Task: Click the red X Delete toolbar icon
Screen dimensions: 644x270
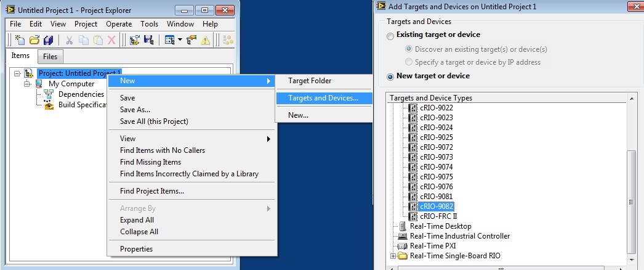Action: tap(111, 40)
